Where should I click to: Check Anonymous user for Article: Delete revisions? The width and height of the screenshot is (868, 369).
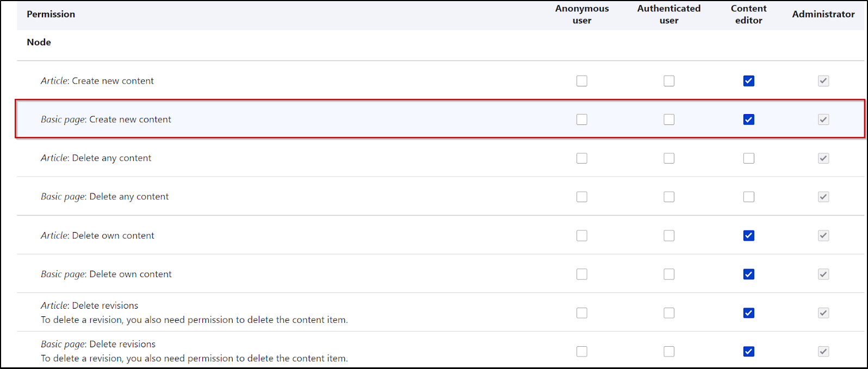[582, 313]
